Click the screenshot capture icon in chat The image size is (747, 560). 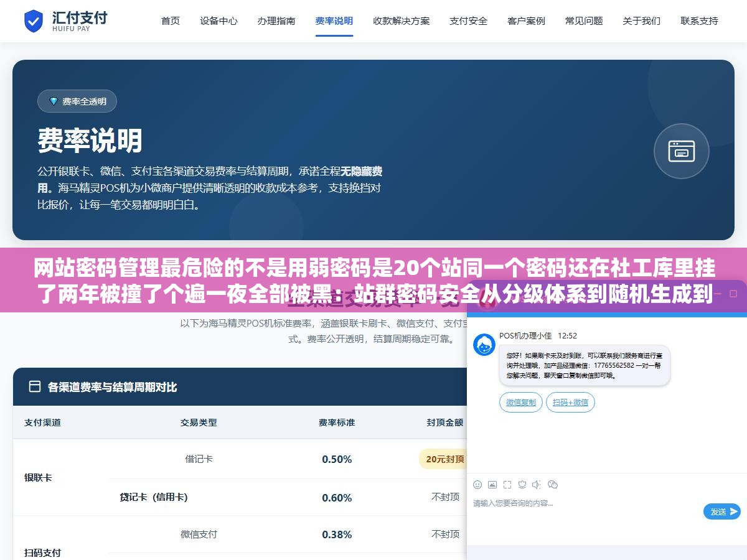507,484
